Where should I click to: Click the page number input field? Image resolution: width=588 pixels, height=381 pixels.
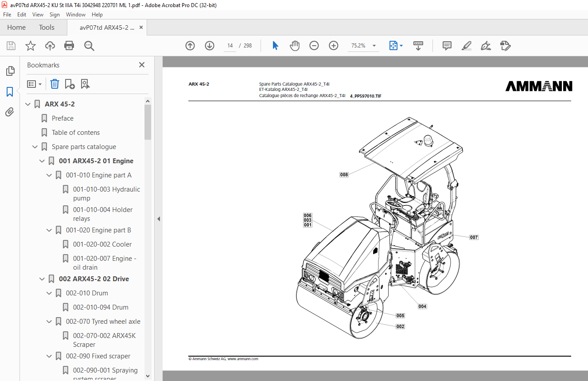point(230,46)
